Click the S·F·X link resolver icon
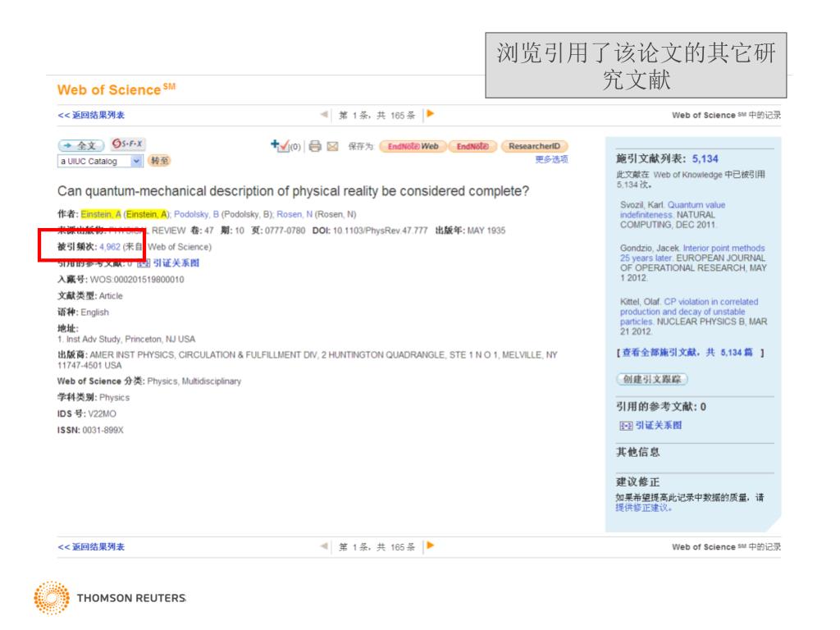 [127, 144]
